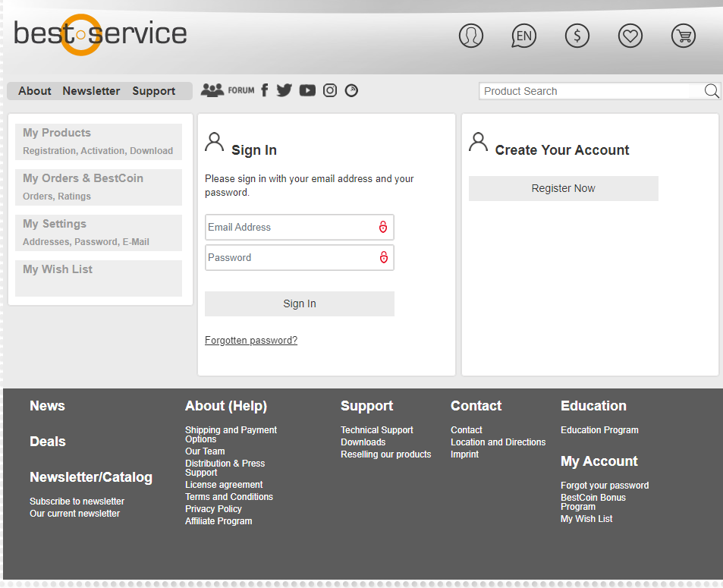
Task: Open Location and Directions link
Action: coord(498,442)
